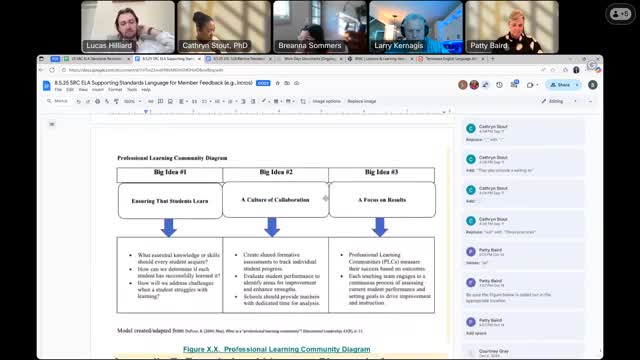Open the comment history icon with badge

click(x=514, y=84)
